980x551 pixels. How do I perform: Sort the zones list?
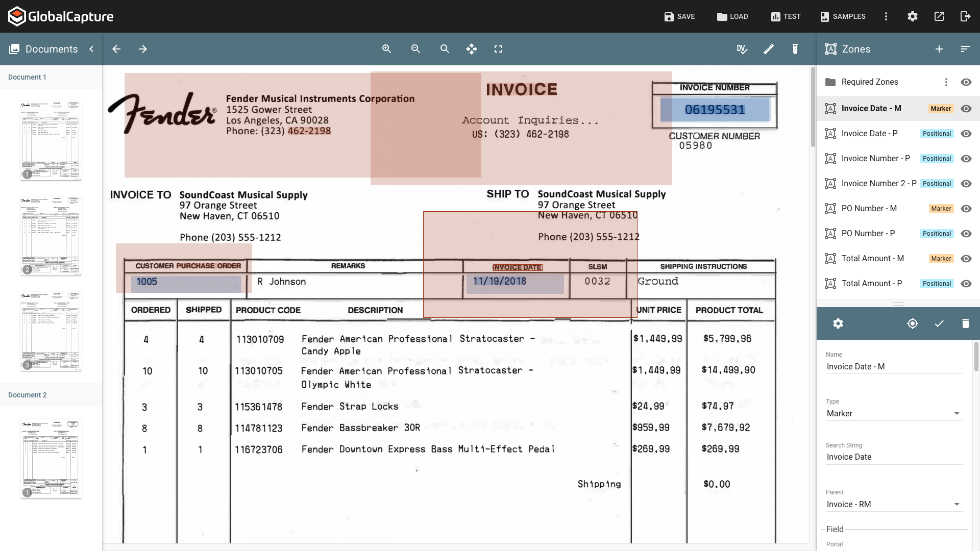965,49
